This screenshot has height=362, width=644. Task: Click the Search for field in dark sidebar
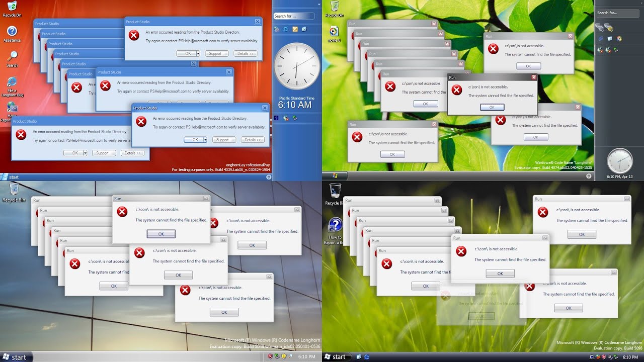pos(617,13)
